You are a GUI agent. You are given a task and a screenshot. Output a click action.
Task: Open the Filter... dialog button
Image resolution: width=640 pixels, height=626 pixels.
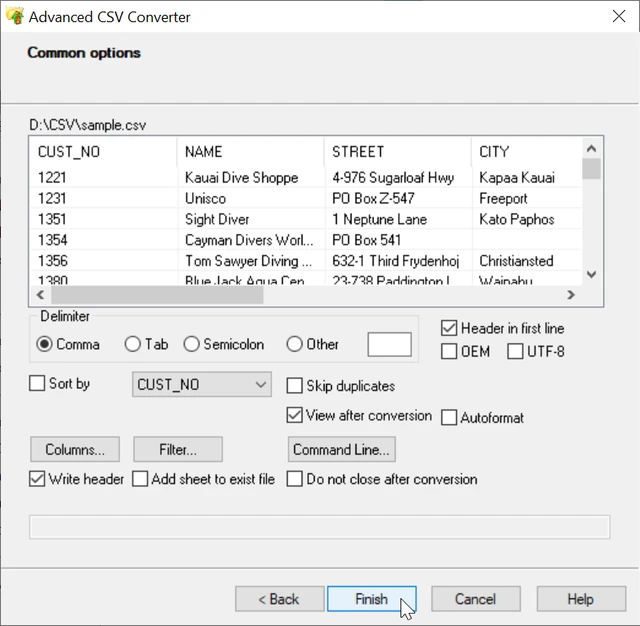point(177,450)
